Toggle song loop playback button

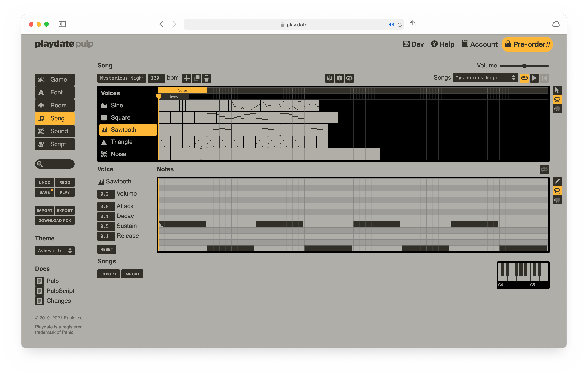pyautogui.click(x=524, y=78)
